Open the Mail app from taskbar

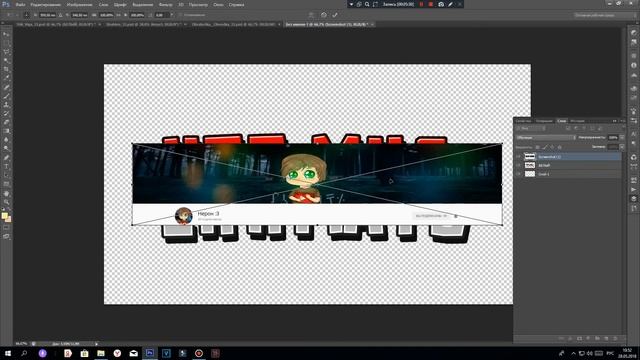click(x=133, y=353)
